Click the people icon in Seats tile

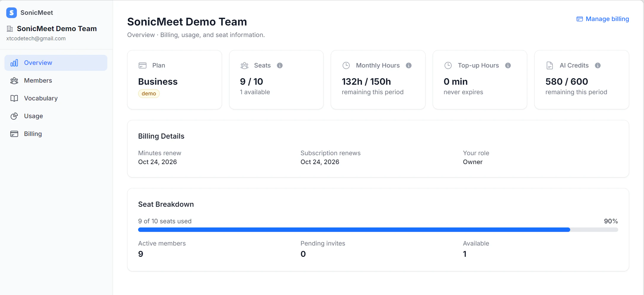245,65
